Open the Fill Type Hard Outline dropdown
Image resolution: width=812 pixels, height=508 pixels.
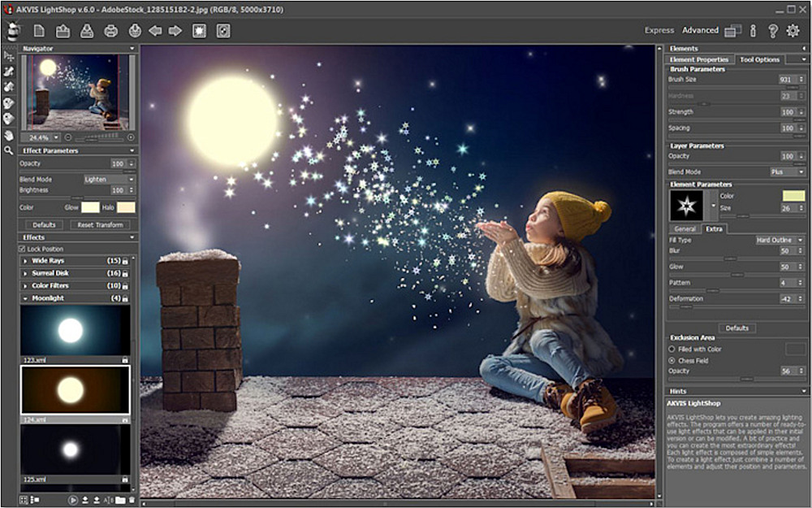pyautogui.click(x=780, y=241)
